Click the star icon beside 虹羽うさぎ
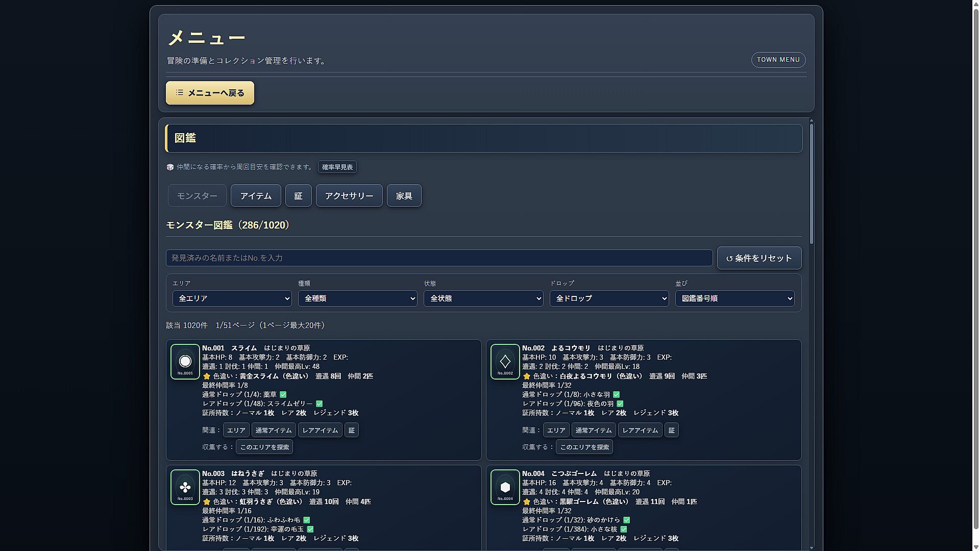The height and width of the screenshot is (551, 980). [x=206, y=502]
